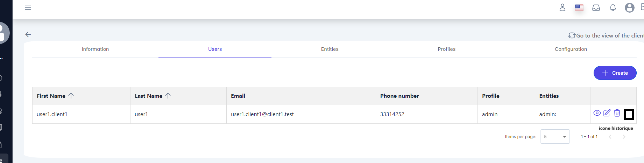Change language via the US flag
Screen dimensions: 644x163
[x=579, y=7]
